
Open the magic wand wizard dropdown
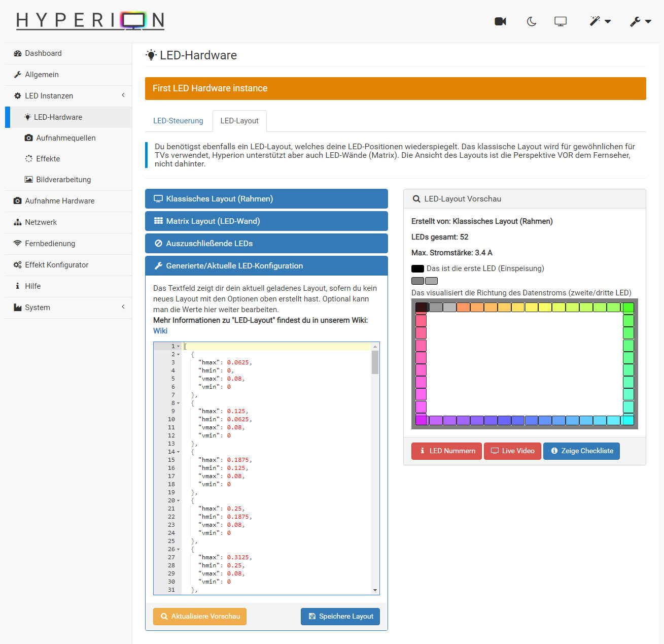600,21
